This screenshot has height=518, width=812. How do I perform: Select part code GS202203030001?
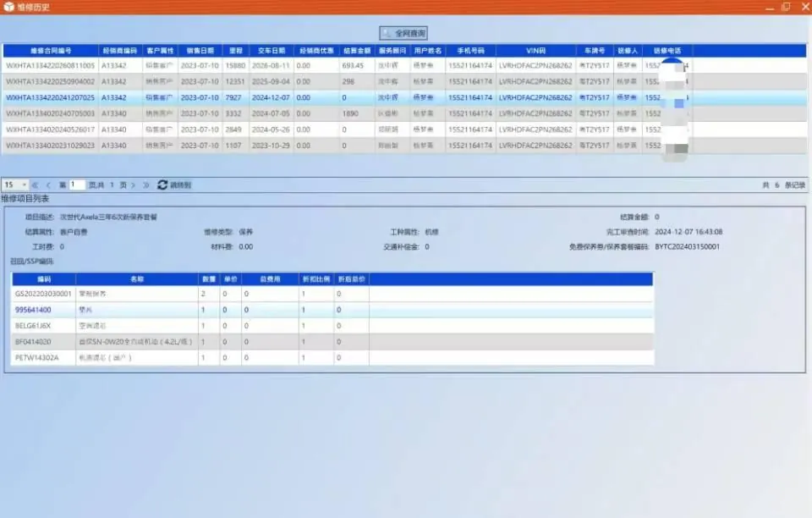coord(43,294)
